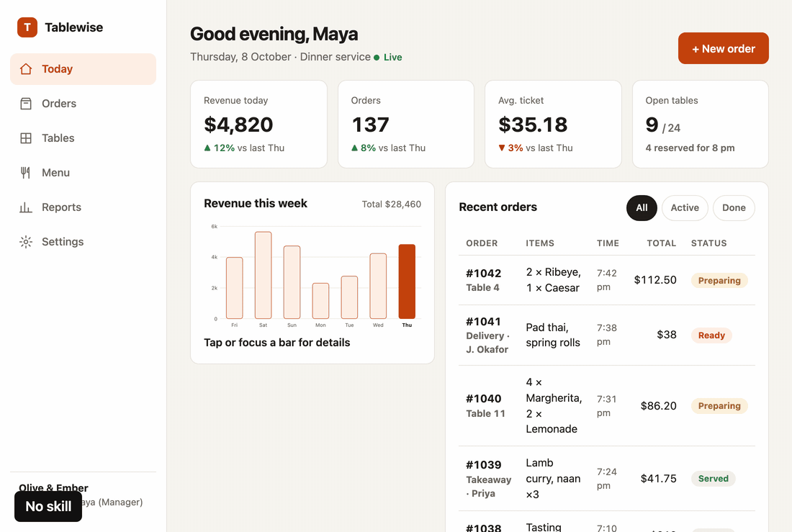Click the Menu fork and knife icon

[26, 173]
